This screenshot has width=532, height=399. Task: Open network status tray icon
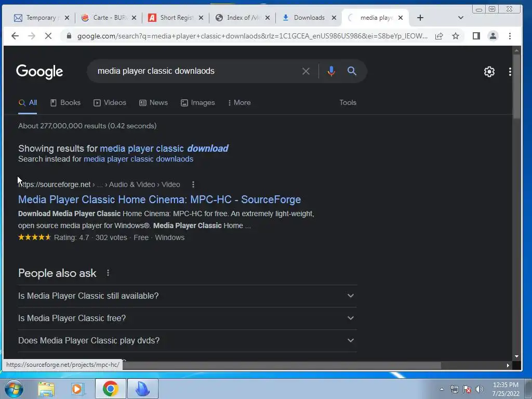tap(454, 389)
